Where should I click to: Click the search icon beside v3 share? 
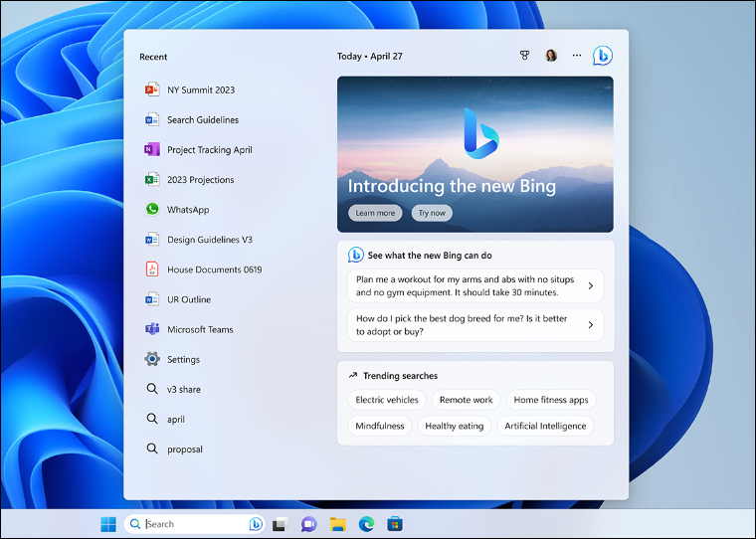click(x=152, y=389)
